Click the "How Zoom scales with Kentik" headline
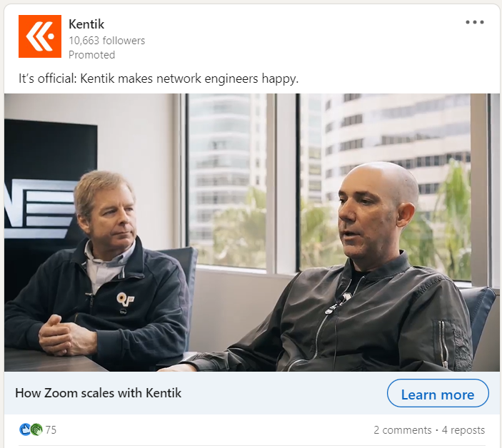Viewport: 502px width, 448px height. click(x=99, y=393)
